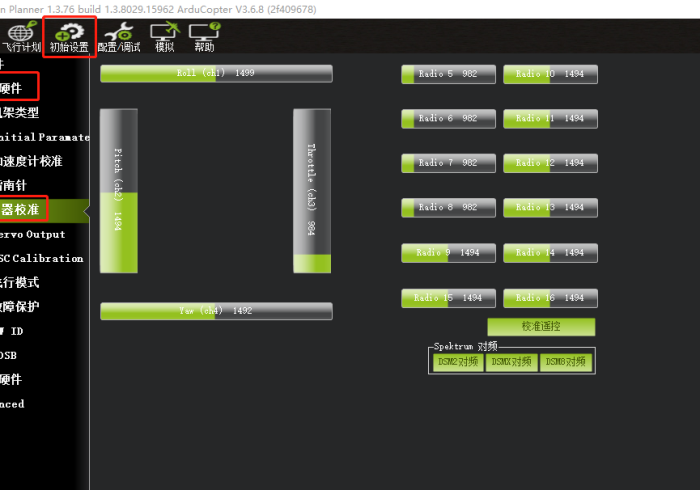Click the 校准遥控 calibrate radio button
The image size is (700, 490).
coord(541,327)
